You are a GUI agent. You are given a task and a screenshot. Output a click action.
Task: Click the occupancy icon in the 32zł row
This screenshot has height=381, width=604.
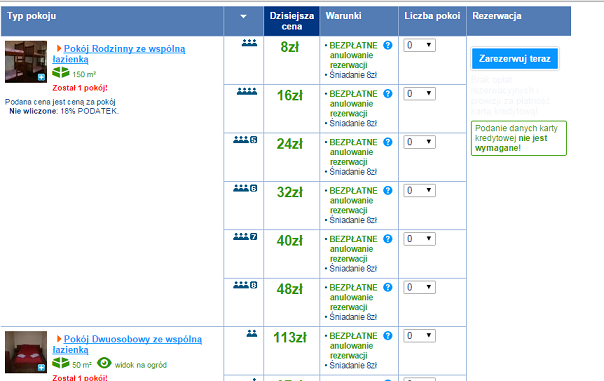point(245,188)
